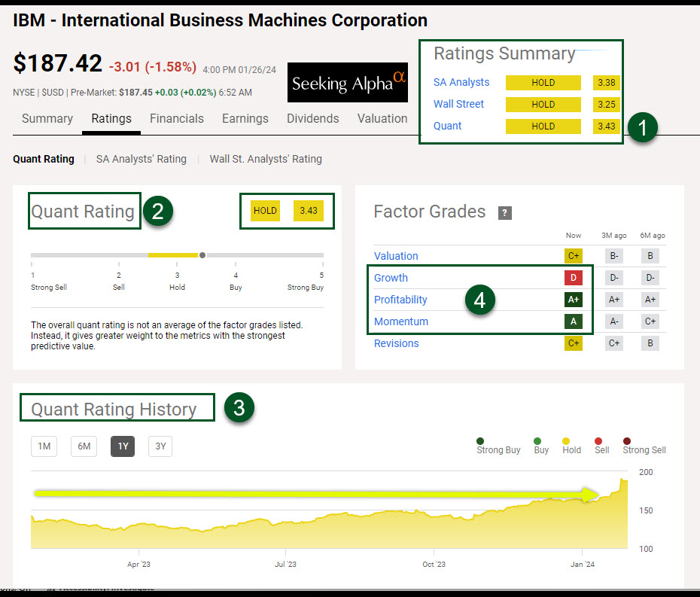The width and height of the screenshot is (700, 597).
Task: Toggle the Strong Buy legend dot
Action: coord(480,441)
